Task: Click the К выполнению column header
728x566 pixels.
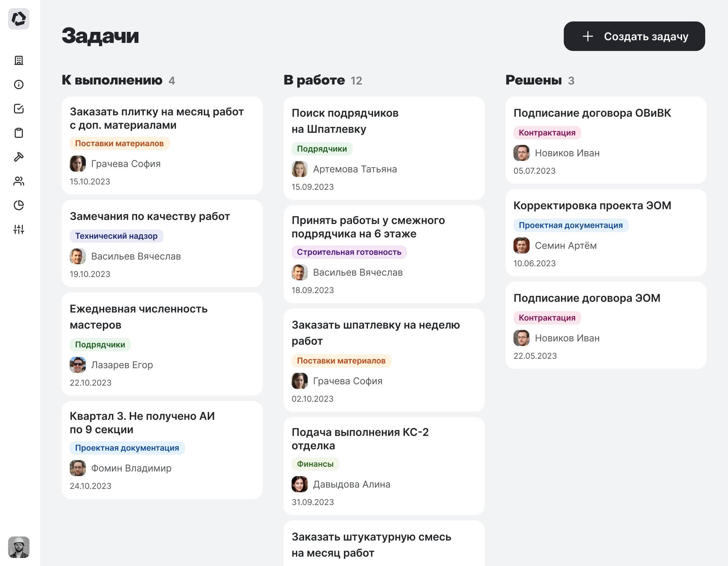Action: point(112,80)
